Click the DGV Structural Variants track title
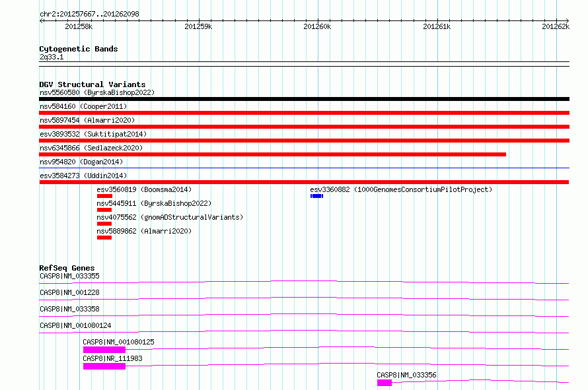This screenshot has height=390, width=588. coord(92,84)
